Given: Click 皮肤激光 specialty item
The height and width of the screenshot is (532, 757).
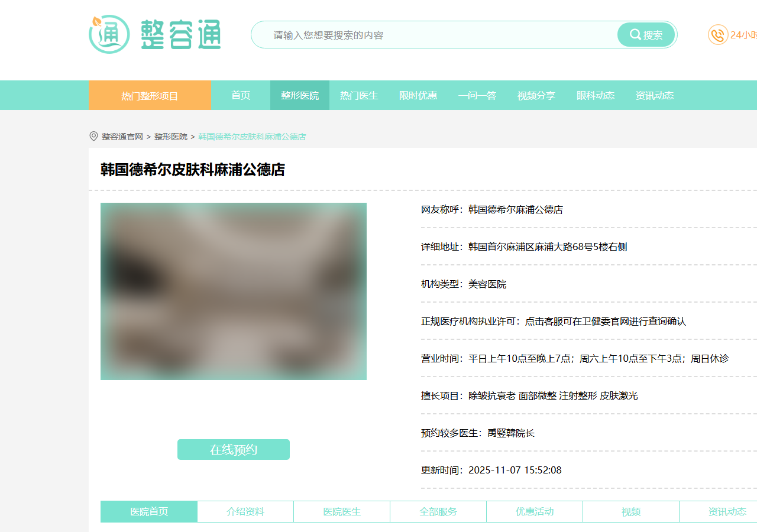Looking at the screenshot, I should click(619, 396).
